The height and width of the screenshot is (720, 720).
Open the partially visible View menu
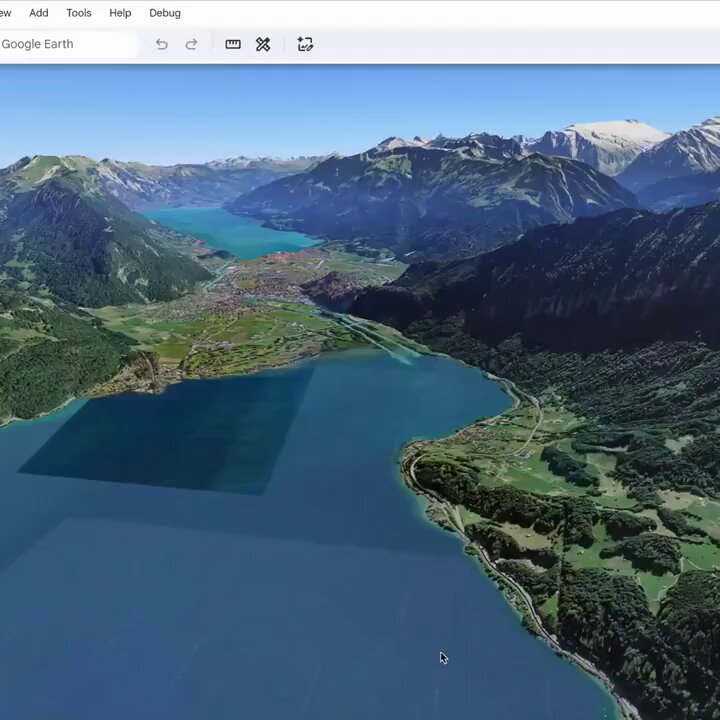tap(5, 13)
